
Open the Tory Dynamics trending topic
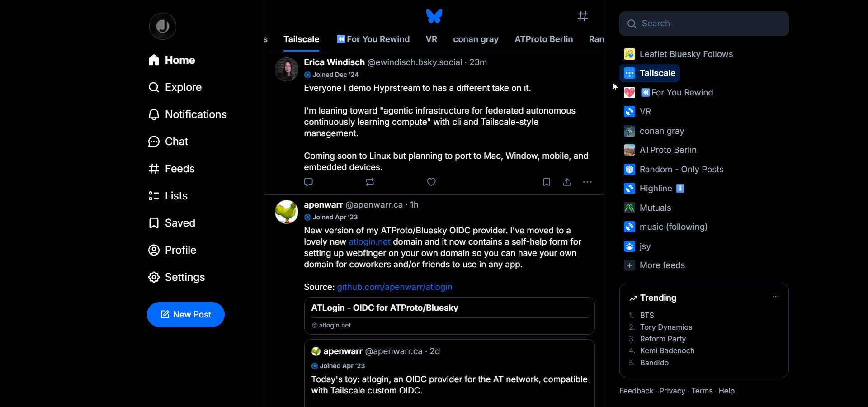click(666, 327)
